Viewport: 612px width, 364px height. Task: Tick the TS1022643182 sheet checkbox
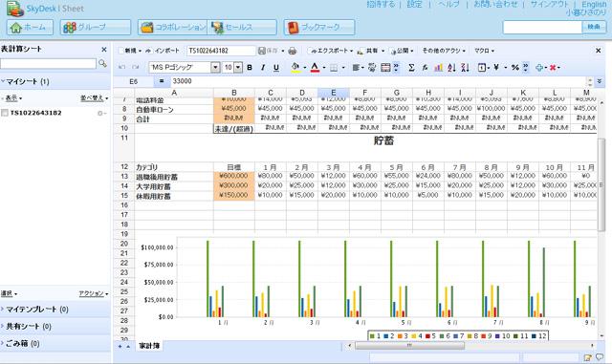click(x=5, y=113)
